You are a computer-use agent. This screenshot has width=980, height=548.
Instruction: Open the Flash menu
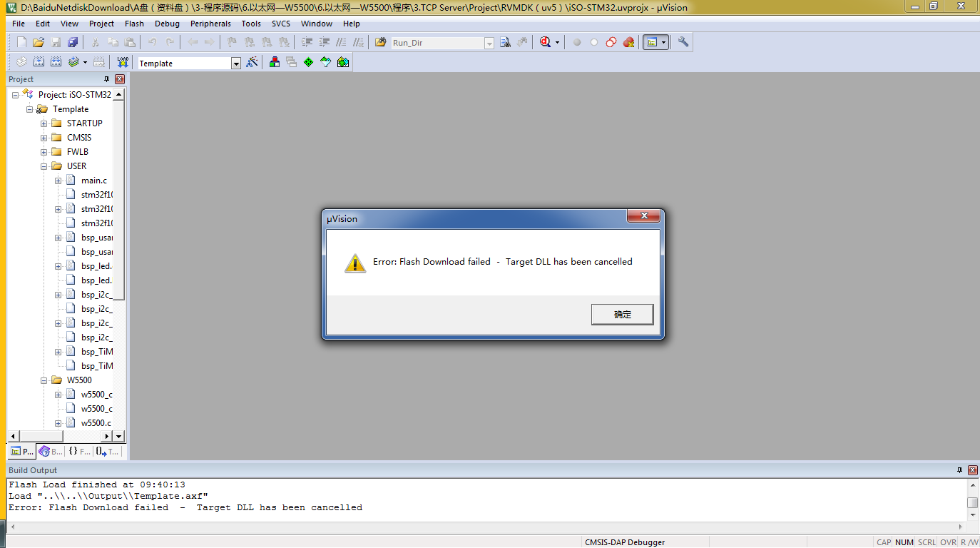pyautogui.click(x=134, y=24)
